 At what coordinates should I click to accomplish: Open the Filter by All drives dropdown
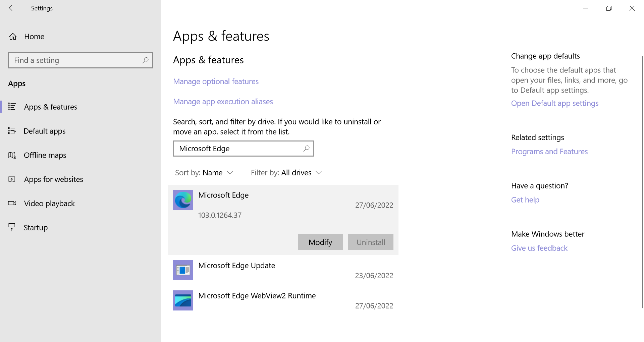tap(286, 173)
